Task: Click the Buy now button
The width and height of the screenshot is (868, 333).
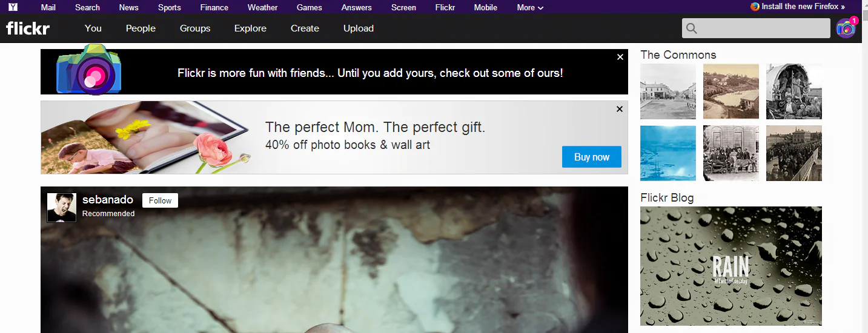Action: click(x=591, y=157)
